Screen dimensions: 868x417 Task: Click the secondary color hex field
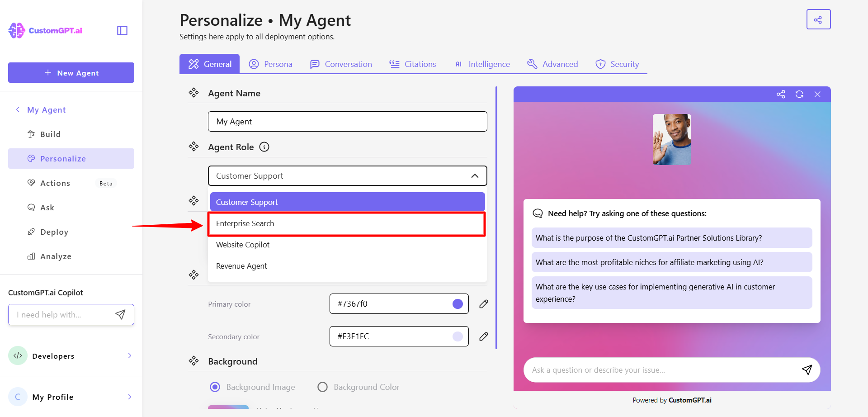(x=399, y=336)
